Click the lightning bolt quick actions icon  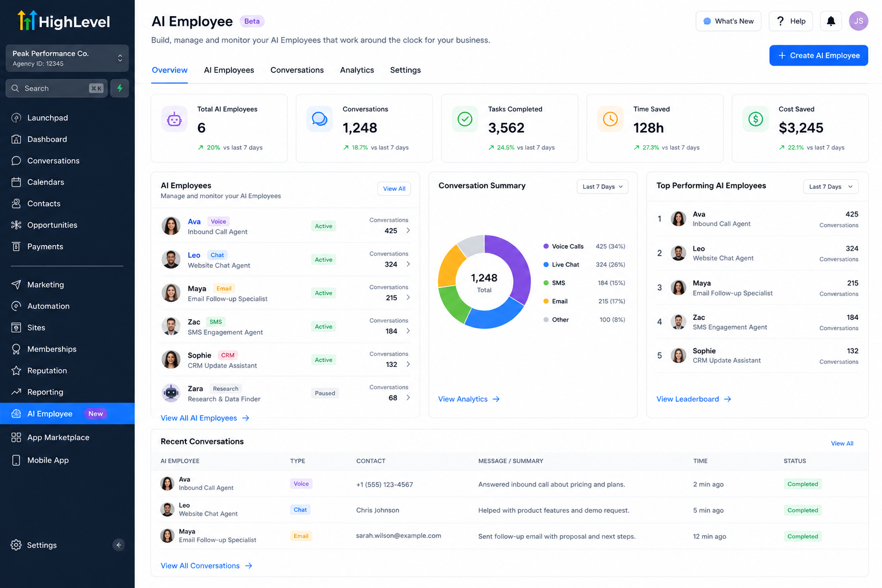click(x=119, y=88)
